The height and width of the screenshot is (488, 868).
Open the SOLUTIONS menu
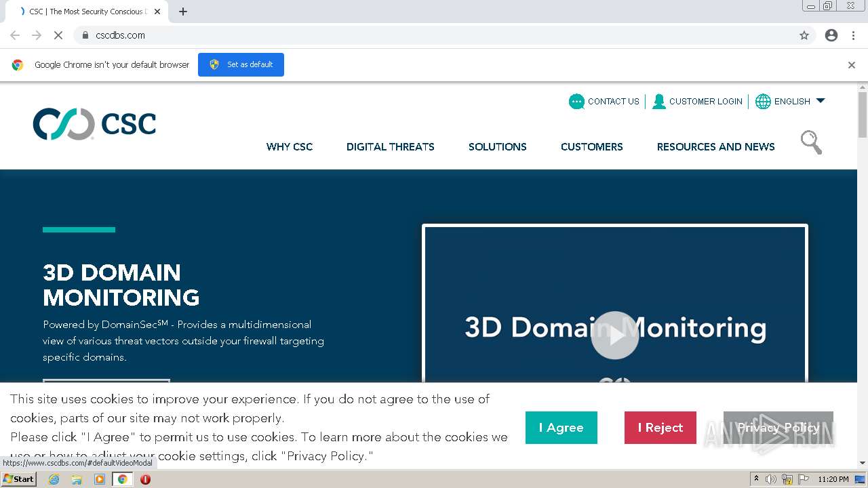(x=498, y=146)
